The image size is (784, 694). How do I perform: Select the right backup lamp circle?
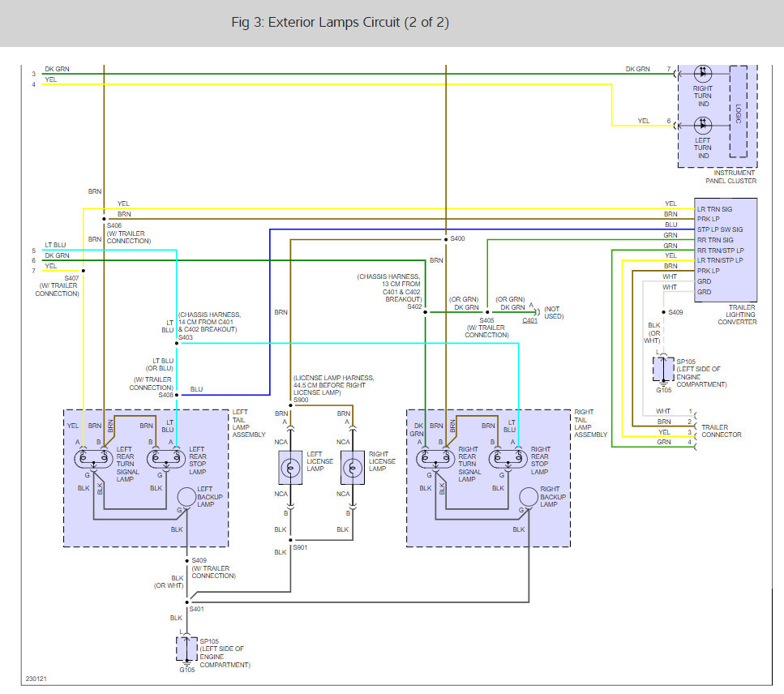[530, 497]
